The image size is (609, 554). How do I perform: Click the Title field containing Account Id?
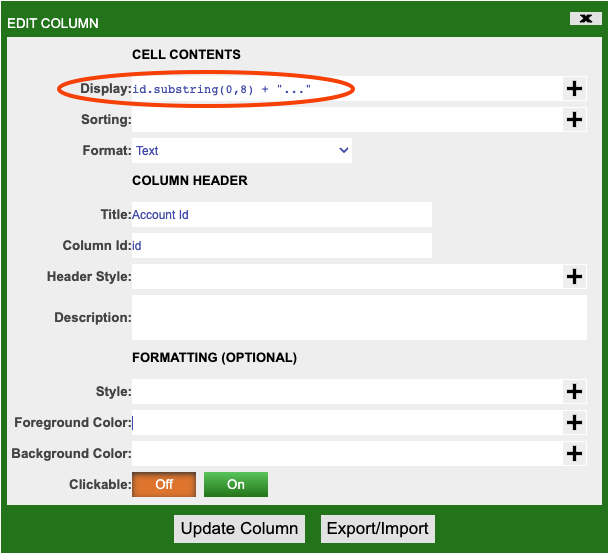click(282, 214)
